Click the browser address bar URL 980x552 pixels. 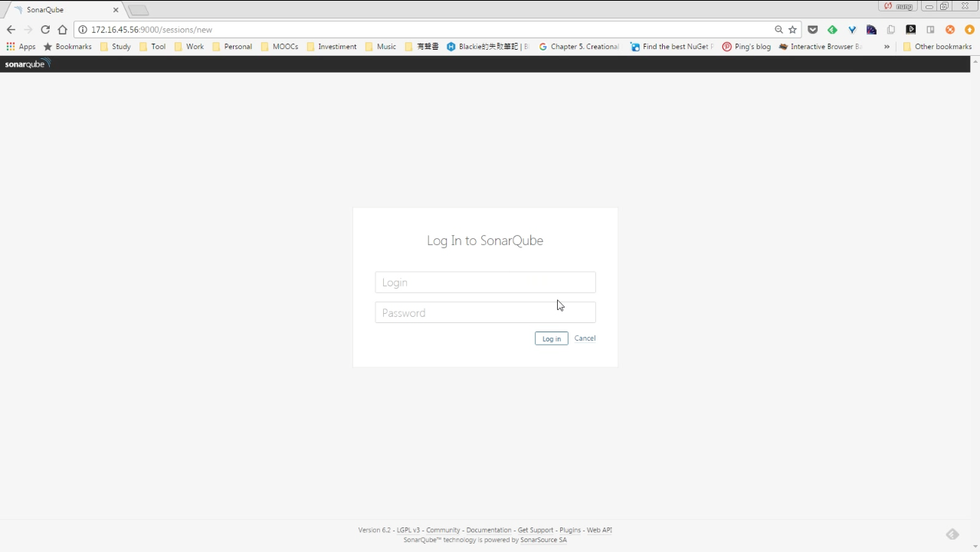[x=152, y=30]
